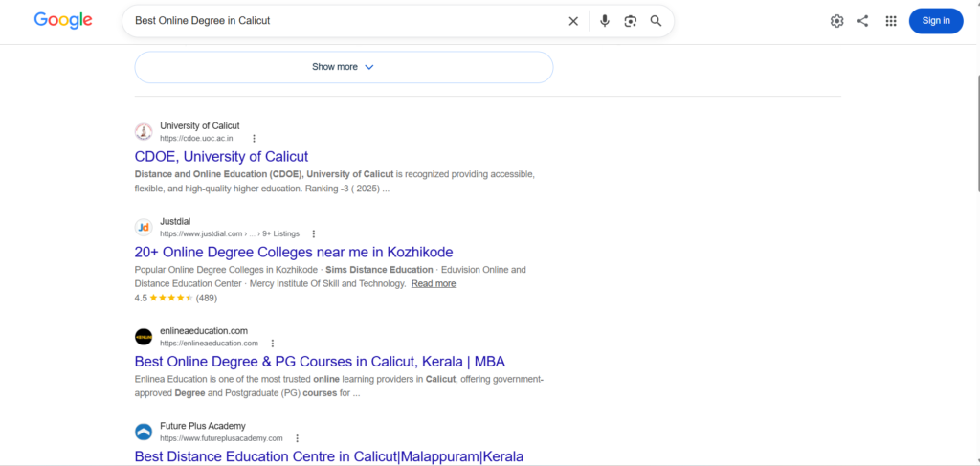The image size is (980, 466).
Task: Submit search using magnifying glass icon
Action: pos(656,21)
